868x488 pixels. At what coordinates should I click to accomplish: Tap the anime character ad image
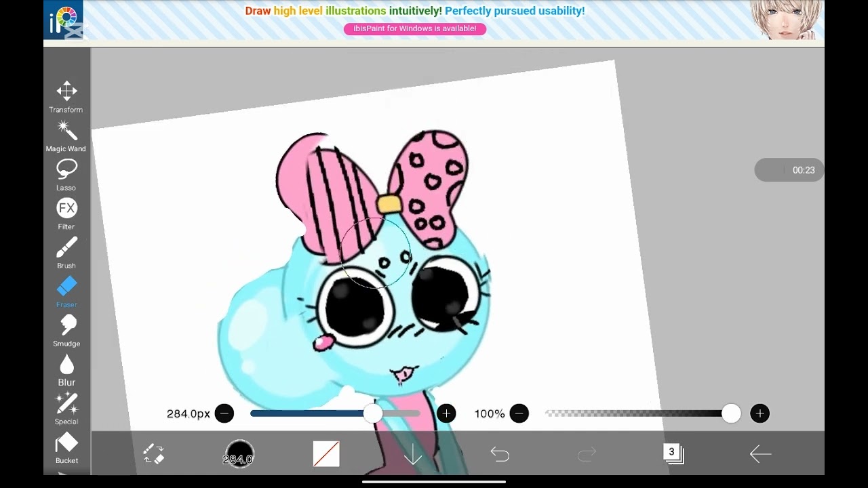click(x=787, y=20)
